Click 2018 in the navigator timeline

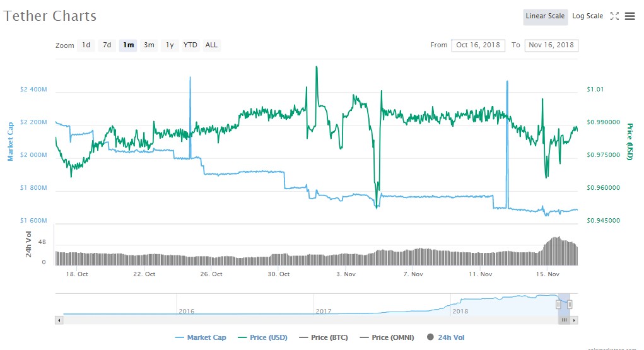(460, 312)
